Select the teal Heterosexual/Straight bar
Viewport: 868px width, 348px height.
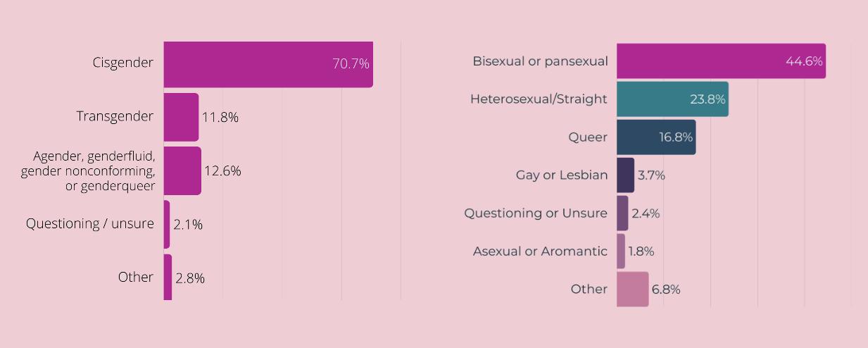[672, 99]
